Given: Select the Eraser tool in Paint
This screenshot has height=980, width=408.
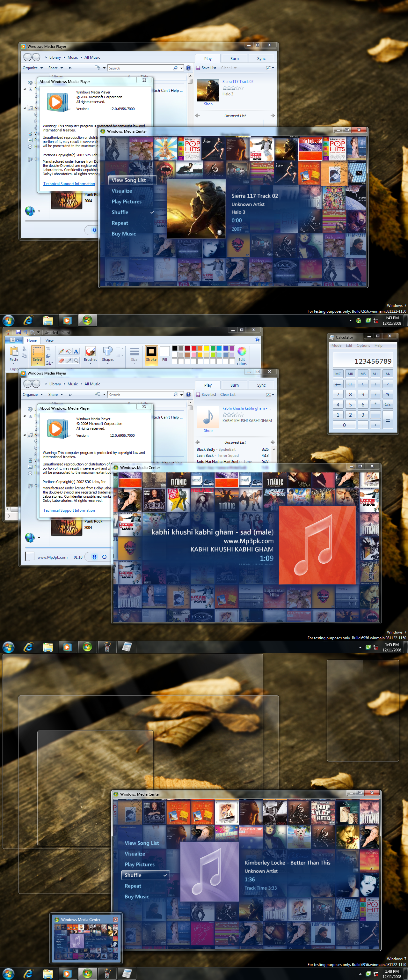Looking at the screenshot, I should pyautogui.click(x=61, y=360).
